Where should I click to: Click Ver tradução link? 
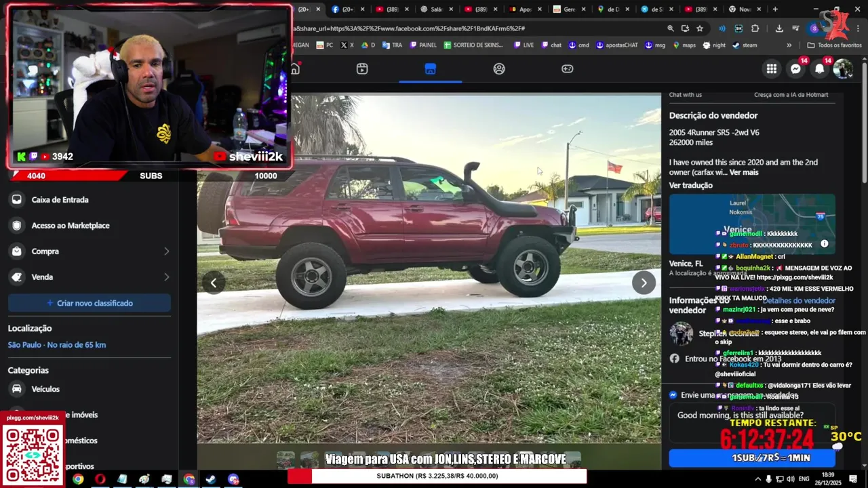690,186
